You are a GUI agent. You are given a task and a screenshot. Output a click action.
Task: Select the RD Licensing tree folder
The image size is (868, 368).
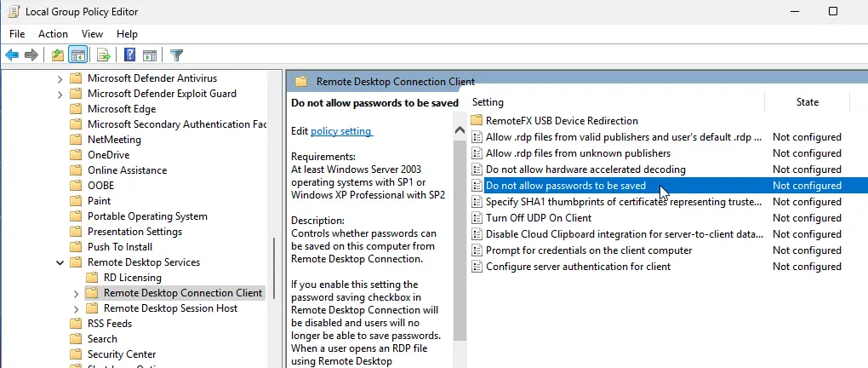[x=132, y=278]
